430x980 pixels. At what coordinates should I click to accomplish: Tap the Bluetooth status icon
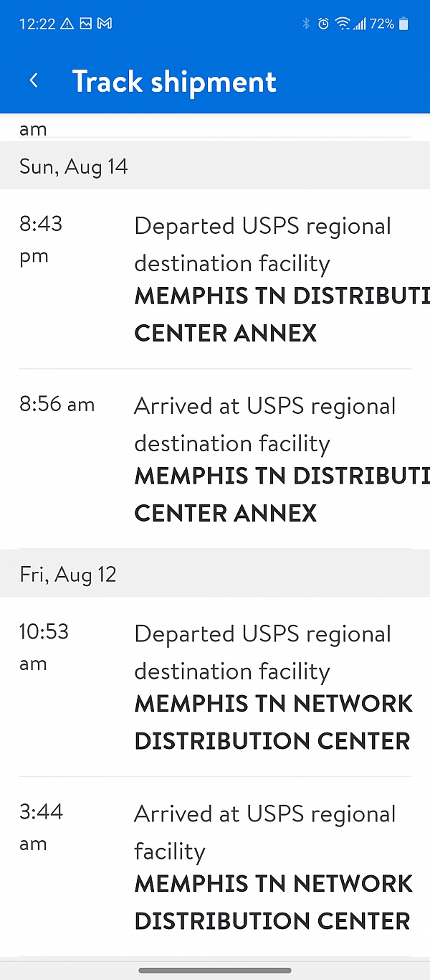click(306, 24)
